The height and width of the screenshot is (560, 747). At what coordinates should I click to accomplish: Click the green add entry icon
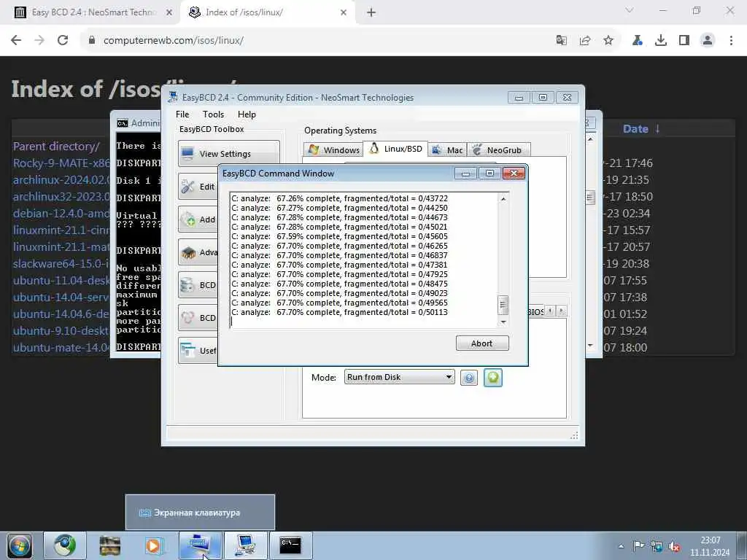tap(493, 378)
